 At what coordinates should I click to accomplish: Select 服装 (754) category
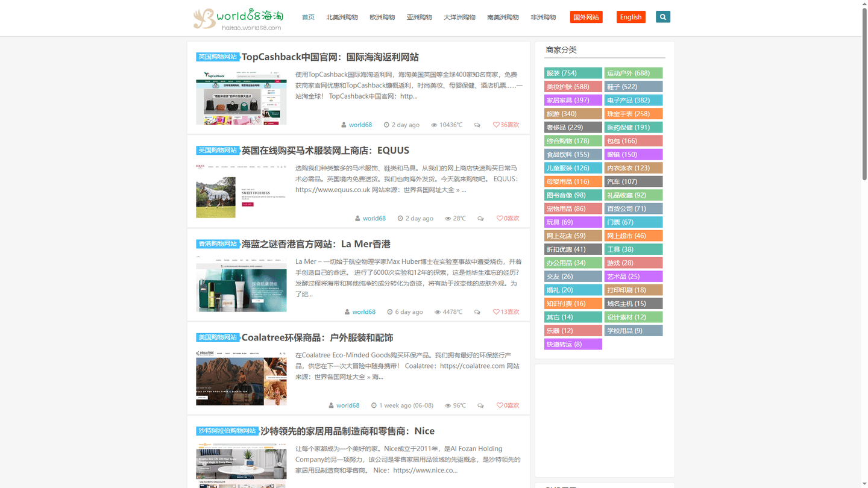click(x=573, y=73)
